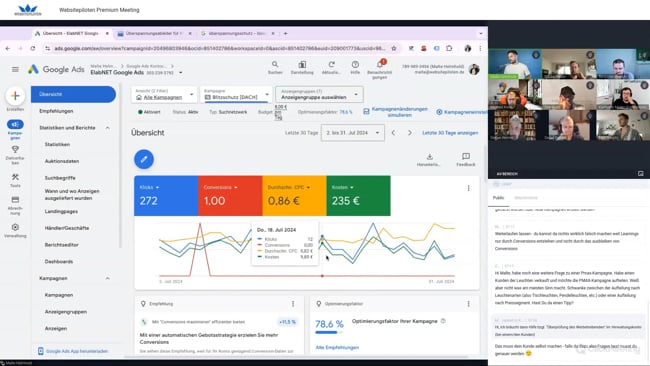Image resolution: width=650 pixels, height=366 pixels.
Task: Open the Zielvorhaben trophy icon
Action: (15, 149)
